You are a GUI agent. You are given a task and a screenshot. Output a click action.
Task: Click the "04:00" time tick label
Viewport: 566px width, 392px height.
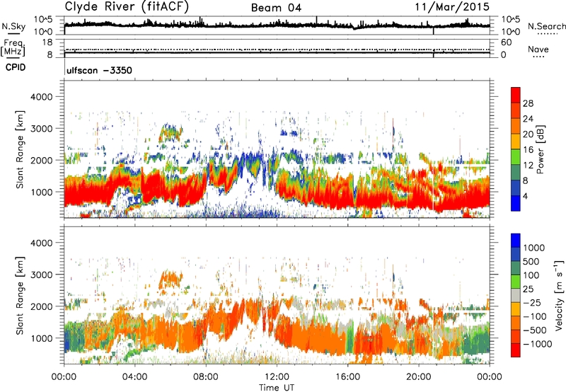pos(134,377)
